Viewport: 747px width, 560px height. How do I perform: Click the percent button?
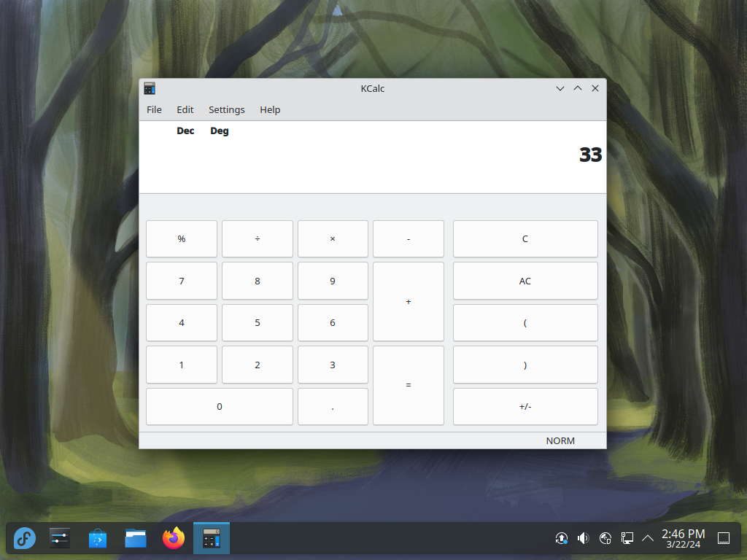(182, 239)
